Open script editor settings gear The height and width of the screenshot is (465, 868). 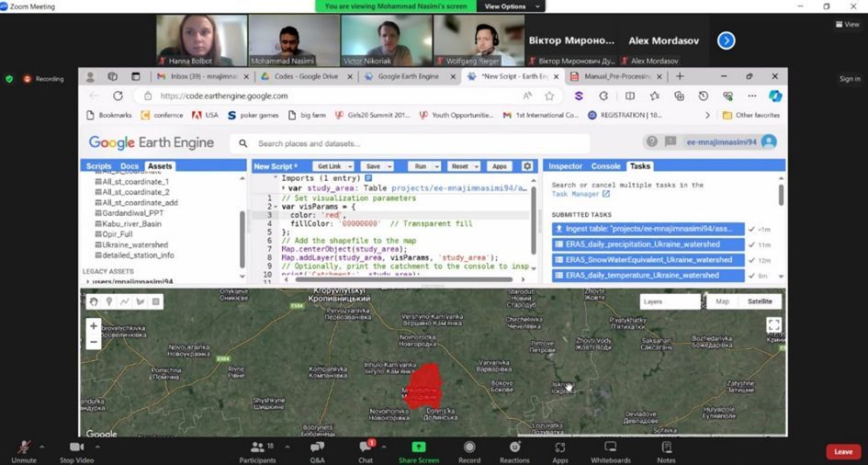[527, 166]
